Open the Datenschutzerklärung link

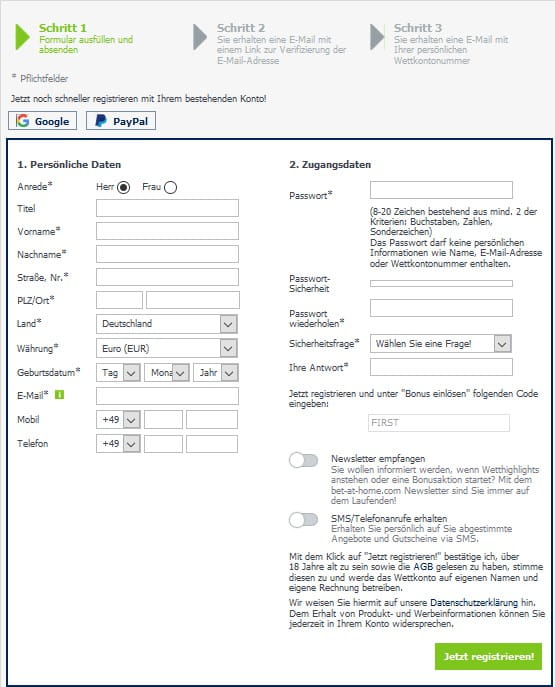(x=474, y=603)
